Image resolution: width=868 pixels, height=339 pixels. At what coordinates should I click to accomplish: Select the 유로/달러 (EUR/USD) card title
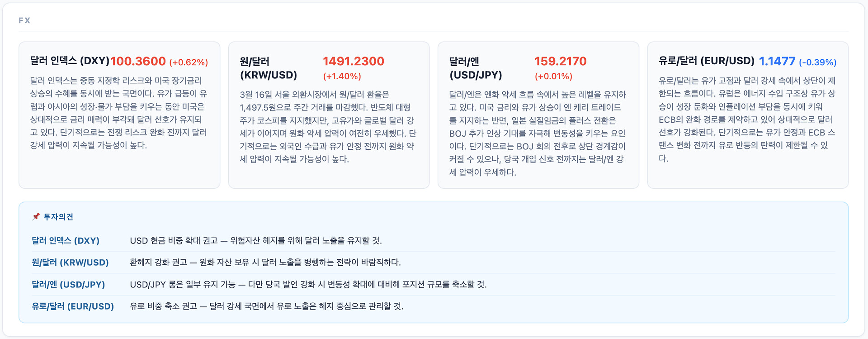[707, 61]
